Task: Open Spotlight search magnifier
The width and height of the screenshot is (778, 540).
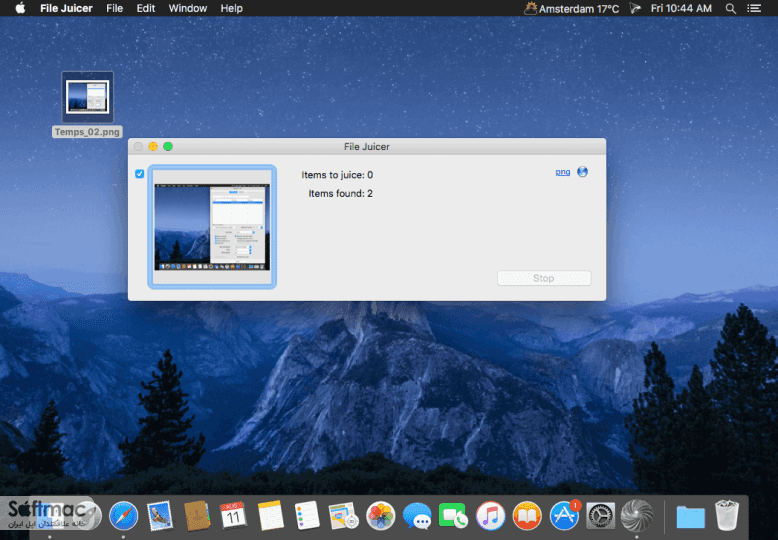Action: pos(730,8)
